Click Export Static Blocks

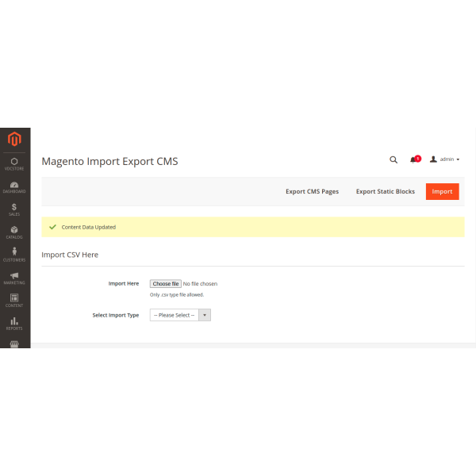385,191
